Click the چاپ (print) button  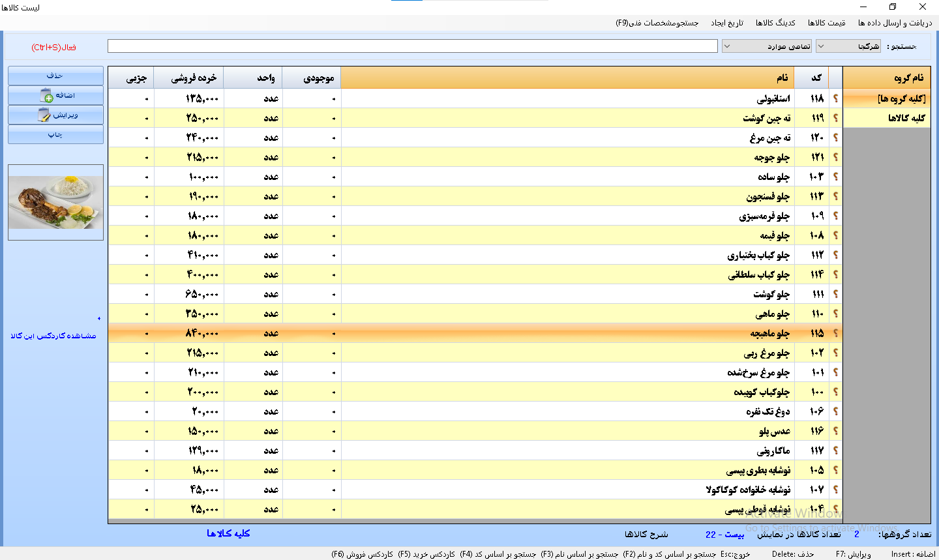[56, 135]
